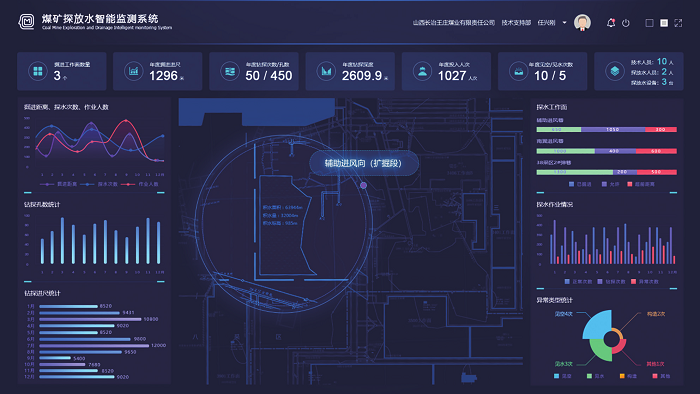Viewport: 700px width, 394px height.
Task: Click the layers icon in personnel card
Action: [615, 71]
